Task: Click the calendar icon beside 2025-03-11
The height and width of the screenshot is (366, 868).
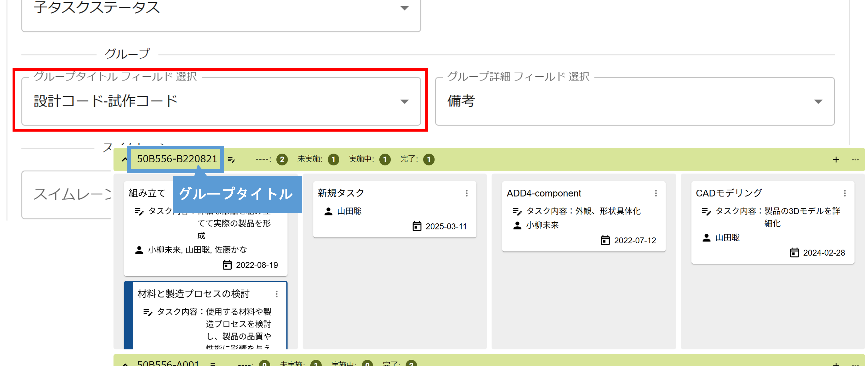Action: tap(417, 226)
